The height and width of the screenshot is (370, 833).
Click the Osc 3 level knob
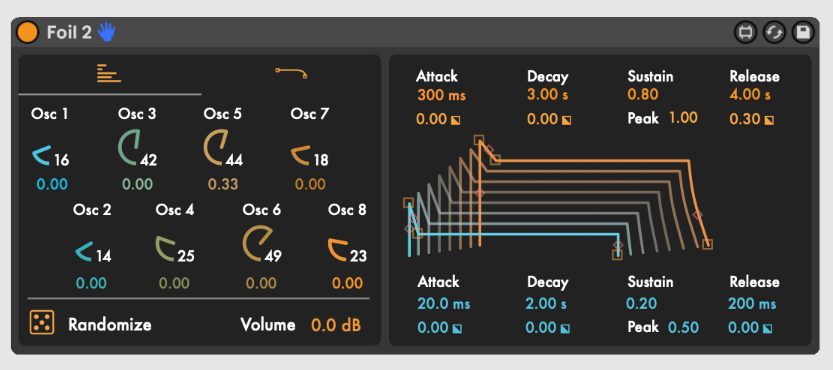[x=129, y=148]
